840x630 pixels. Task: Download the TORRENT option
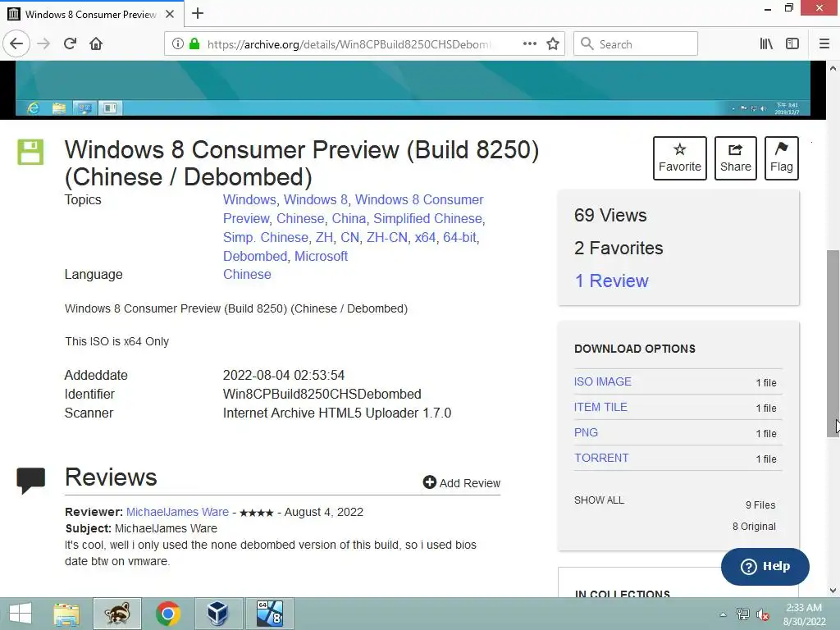pyautogui.click(x=601, y=458)
